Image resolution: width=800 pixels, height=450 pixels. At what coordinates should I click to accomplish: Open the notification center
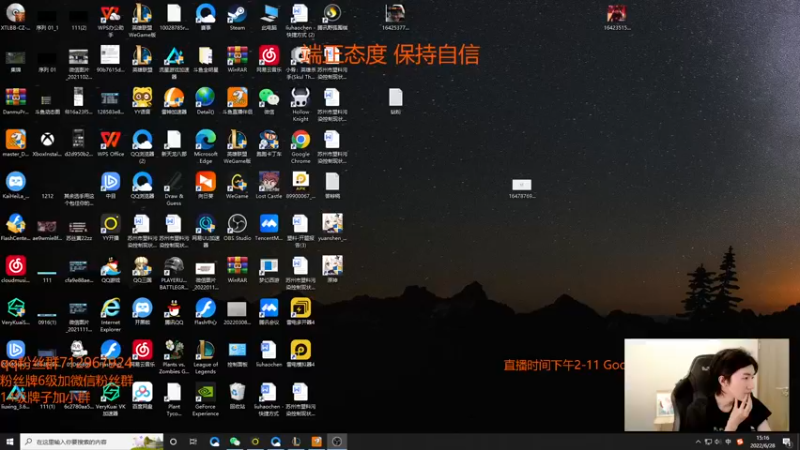pyautogui.click(x=787, y=442)
